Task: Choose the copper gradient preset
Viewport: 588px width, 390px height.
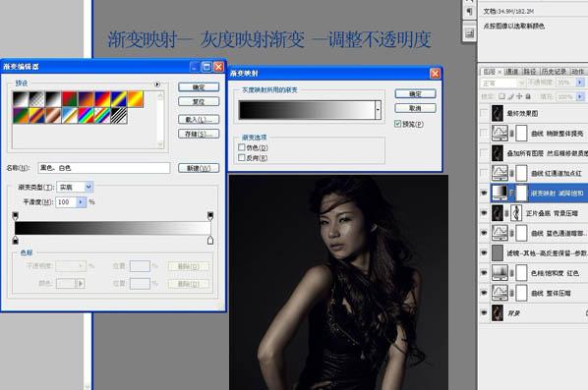Action: click(x=53, y=116)
